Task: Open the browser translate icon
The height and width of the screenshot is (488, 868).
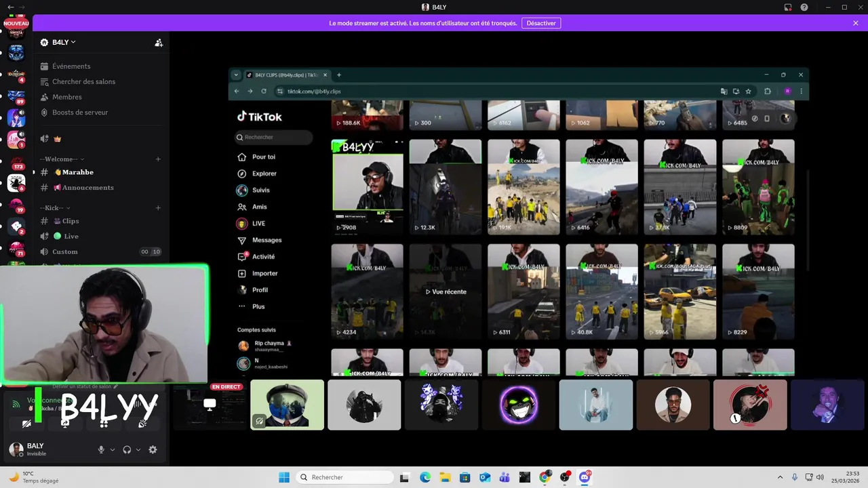Action: [x=724, y=91]
